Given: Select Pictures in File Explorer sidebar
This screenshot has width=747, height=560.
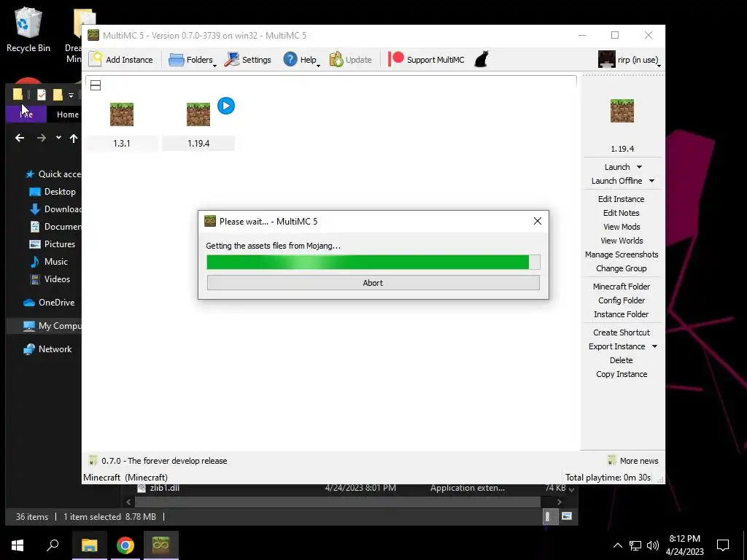Looking at the screenshot, I should pyautogui.click(x=53, y=244).
